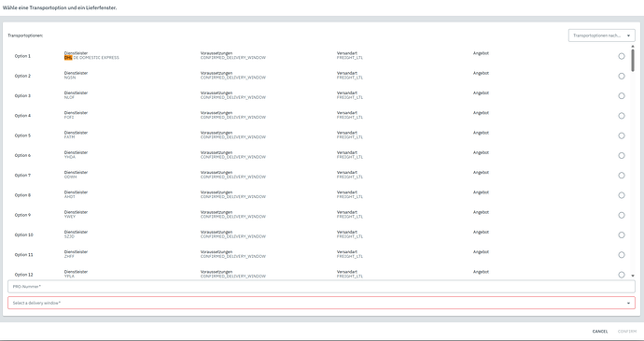Viewport: 644px width, 341px height.
Task: Click the heading 'Wähle eine Transportoption und ein Lieferfenster.'
Action: pyautogui.click(x=60, y=7)
